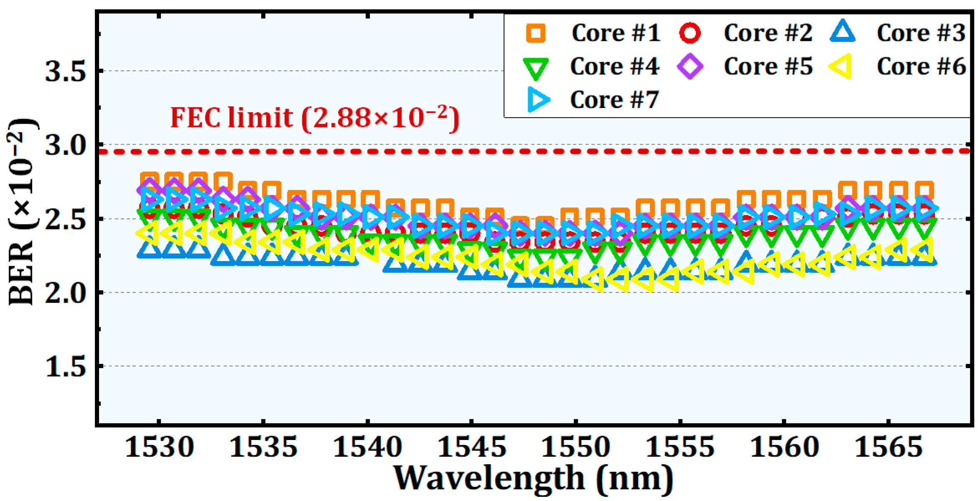
Task: Click the FEC limit annotation text
Action: 315,118
